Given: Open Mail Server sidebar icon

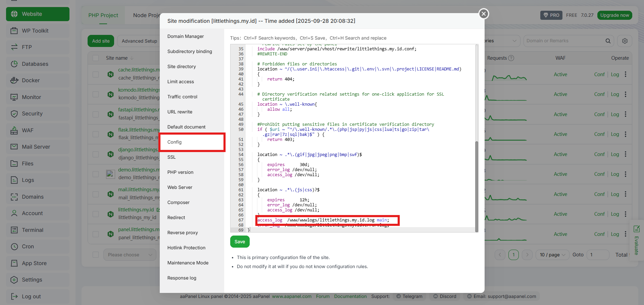Looking at the screenshot, I should tap(14, 147).
